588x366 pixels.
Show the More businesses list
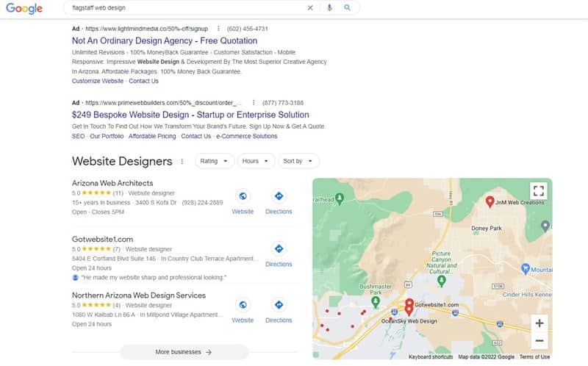[184, 352]
